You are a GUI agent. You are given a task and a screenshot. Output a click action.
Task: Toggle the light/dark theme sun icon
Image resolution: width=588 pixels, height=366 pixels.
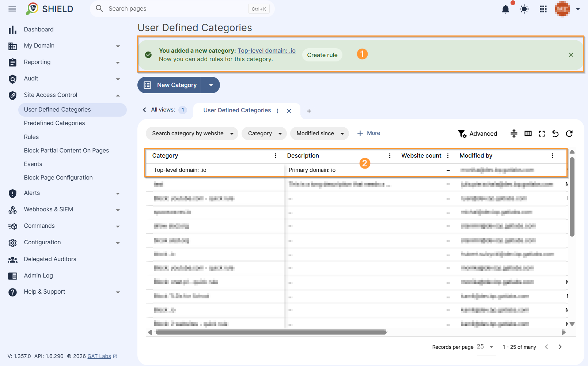pyautogui.click(x=524, y=9)
